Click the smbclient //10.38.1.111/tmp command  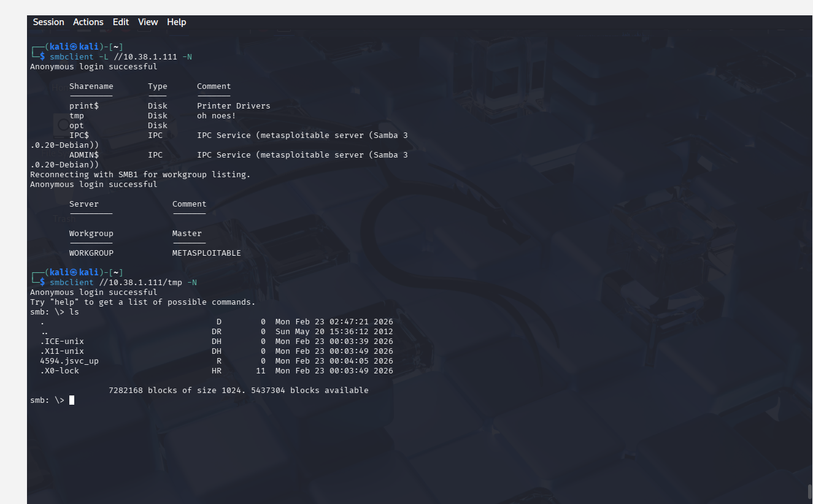coord(123,283)
